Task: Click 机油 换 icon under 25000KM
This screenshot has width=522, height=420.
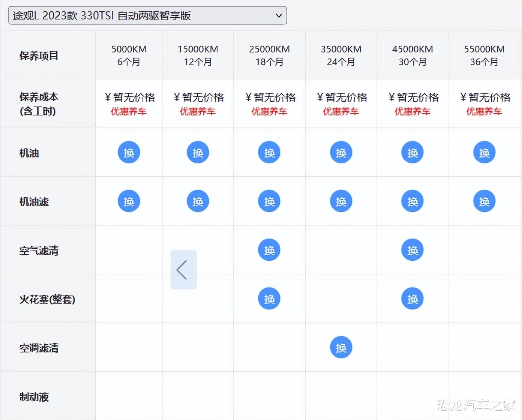Action: click(x=269, y=153)
